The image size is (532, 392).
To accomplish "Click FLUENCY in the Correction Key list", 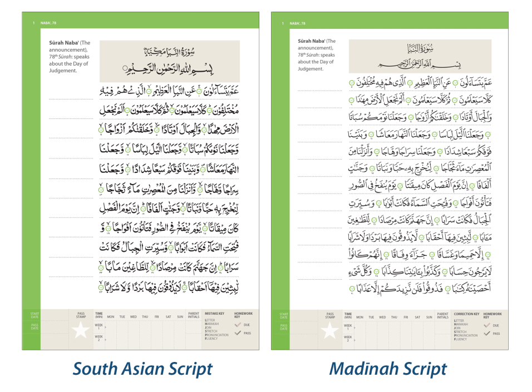I will tap(460, 339).
